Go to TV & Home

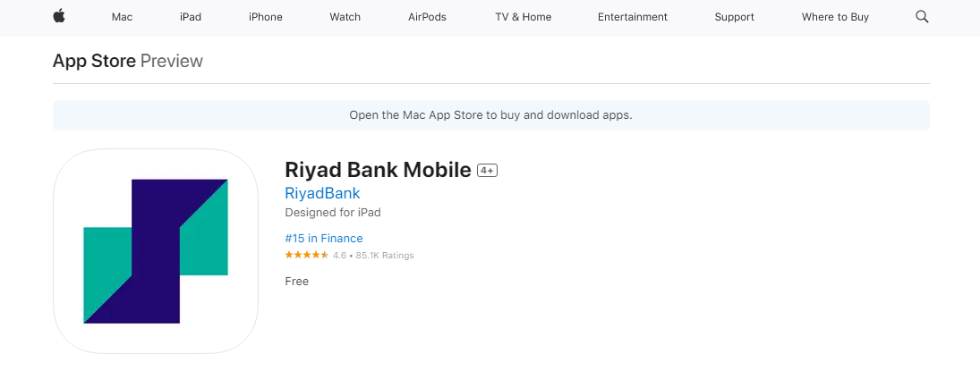coord(523,17)
